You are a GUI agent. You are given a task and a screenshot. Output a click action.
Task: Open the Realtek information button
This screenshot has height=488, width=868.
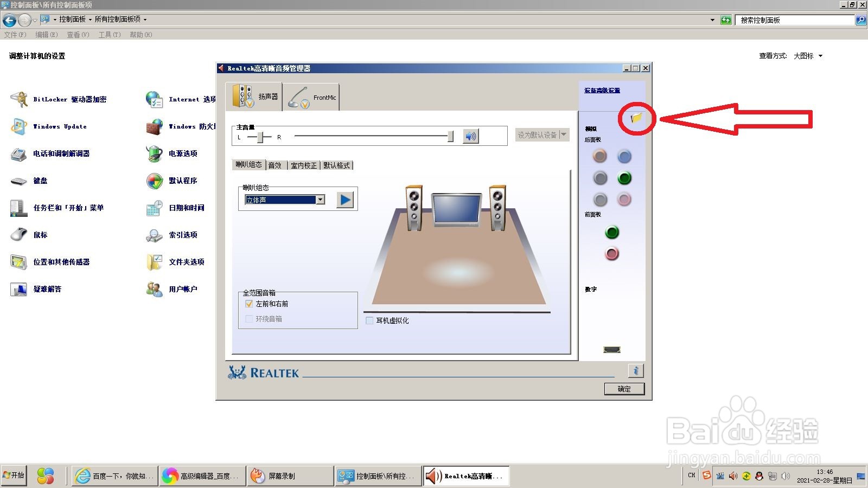point(636,371)
